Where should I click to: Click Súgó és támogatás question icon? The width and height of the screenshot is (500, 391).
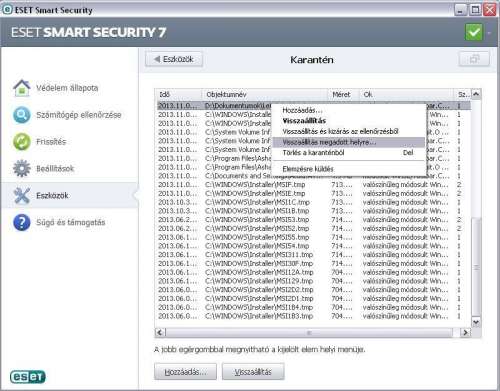coord(22,222)
